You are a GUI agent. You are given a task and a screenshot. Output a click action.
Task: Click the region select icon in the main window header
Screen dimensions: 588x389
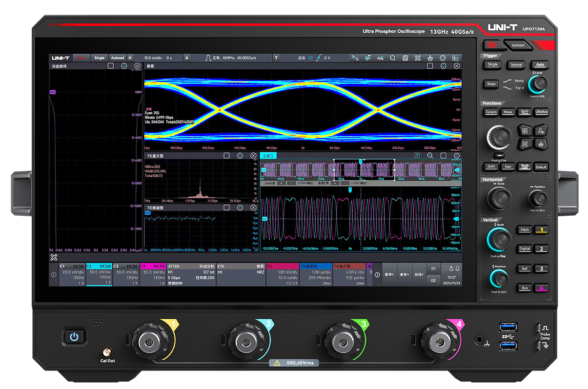click(x=417, y=156)
